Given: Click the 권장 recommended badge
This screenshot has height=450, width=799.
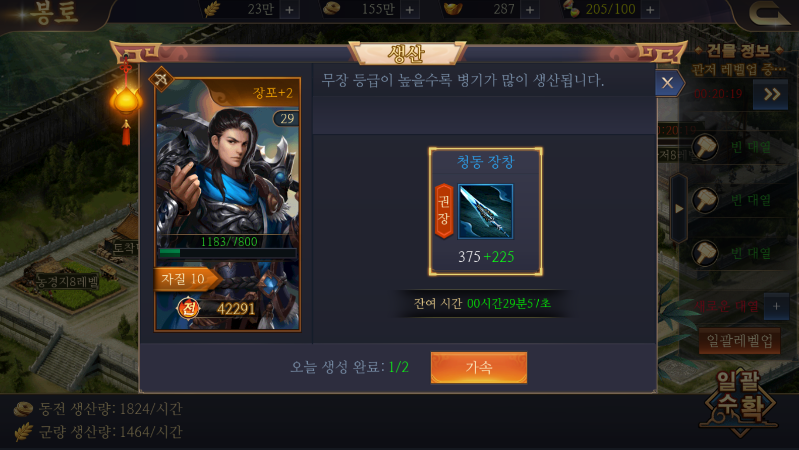Looking at the screenshot, I should pos(444,210).
